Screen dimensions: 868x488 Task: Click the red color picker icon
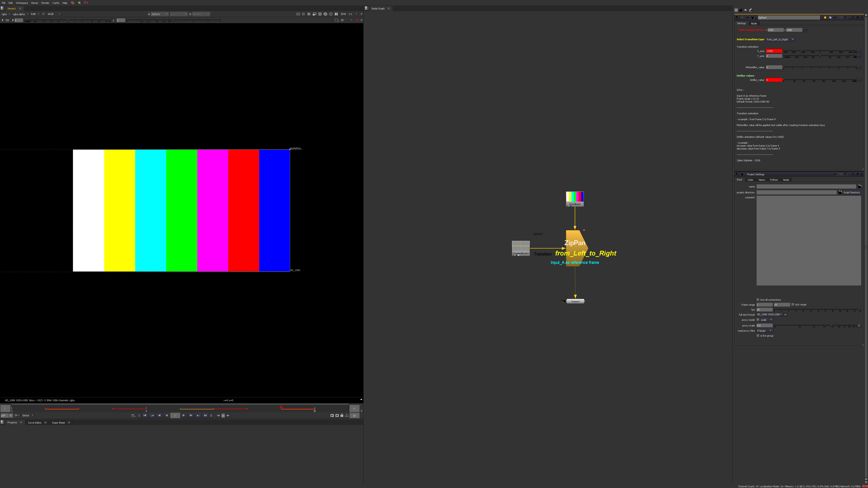[x=357, y=20]
